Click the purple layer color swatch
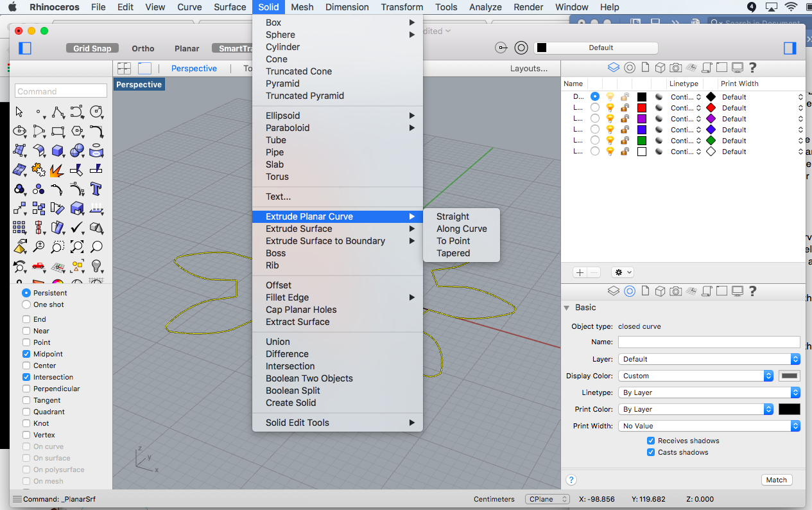Viewport: 812px width, 510px height. click(x=641, y=119)
